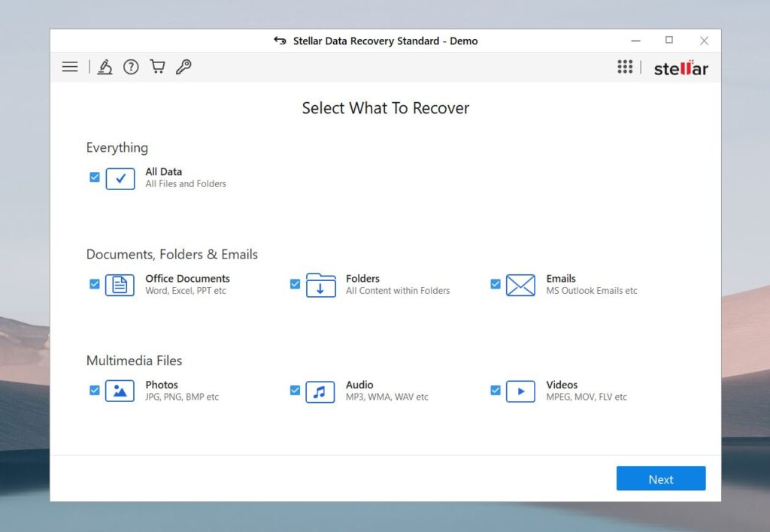Click the back arrow in title bar
Viewport: 770px width, 532px height.
278,41
